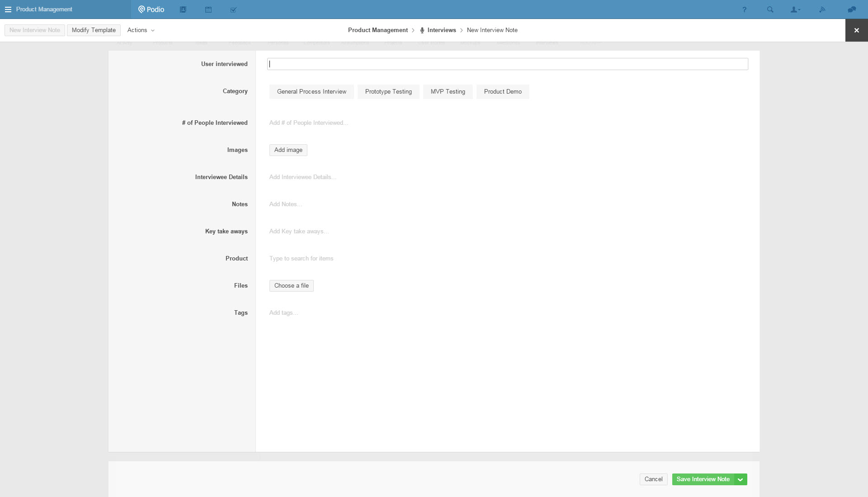Open the contacts icon in top bar
This screenshot has height=497, width=868.
(x=183, y=9)
